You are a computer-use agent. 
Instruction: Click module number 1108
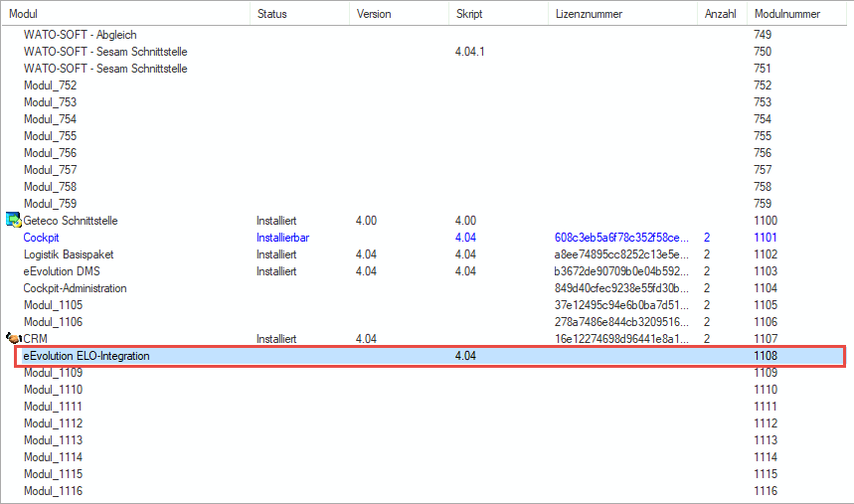[x=766, y=355]
